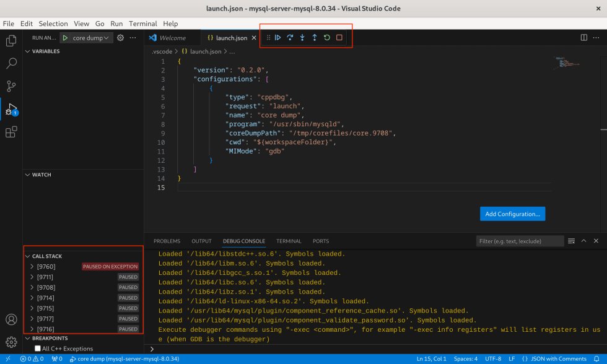Select the Run and Debug icon in activity bar
The height and width of the screenshot is (364, 607).
(11, 108)
